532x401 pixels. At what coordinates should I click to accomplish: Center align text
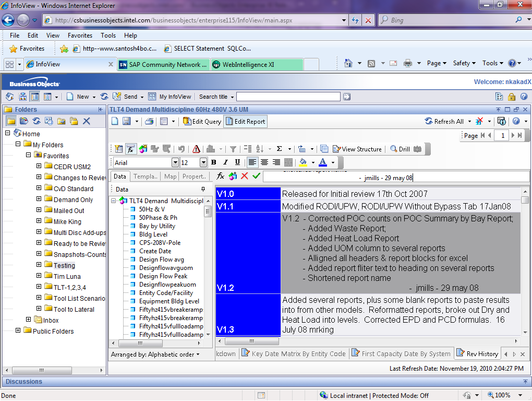(x=264, y=162)
